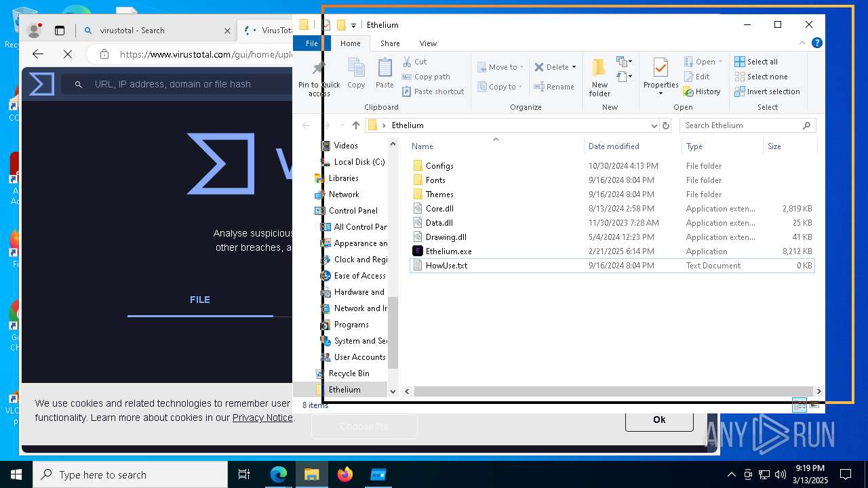Click Select none

761,77
